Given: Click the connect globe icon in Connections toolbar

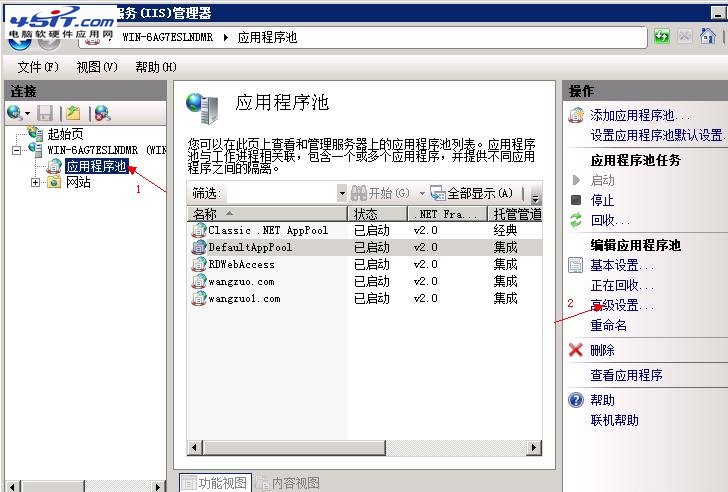Looking at the screenshot, I should (14, 112).
